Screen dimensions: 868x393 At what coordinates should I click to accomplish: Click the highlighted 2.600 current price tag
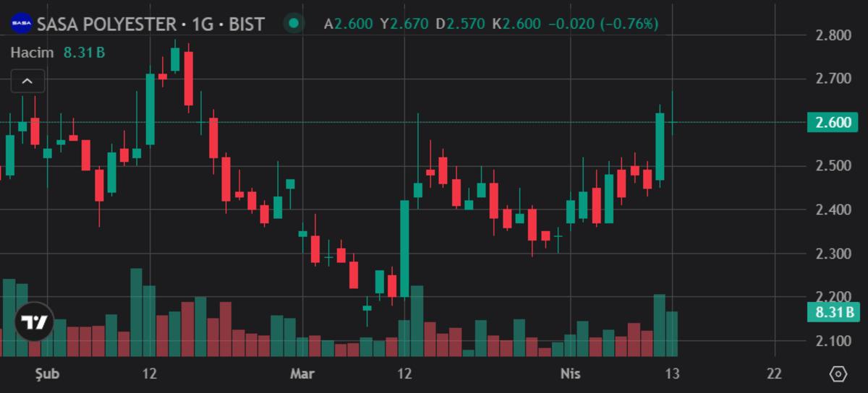click(832, 122)
